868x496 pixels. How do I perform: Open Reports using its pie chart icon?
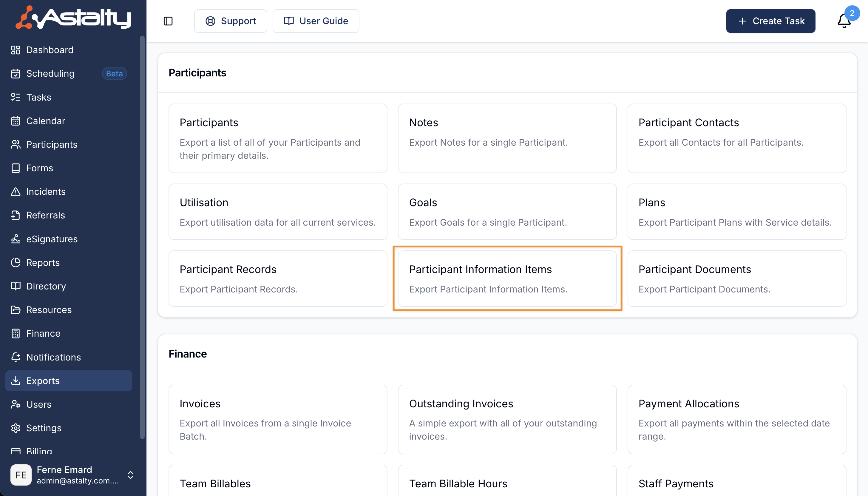(x=16, y=263)
